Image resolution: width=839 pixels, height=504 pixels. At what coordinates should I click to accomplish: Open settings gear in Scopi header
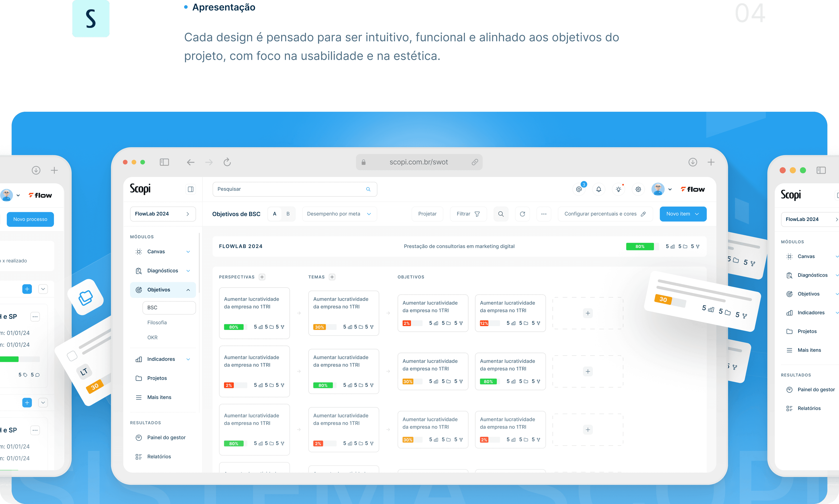click(638, 189)
